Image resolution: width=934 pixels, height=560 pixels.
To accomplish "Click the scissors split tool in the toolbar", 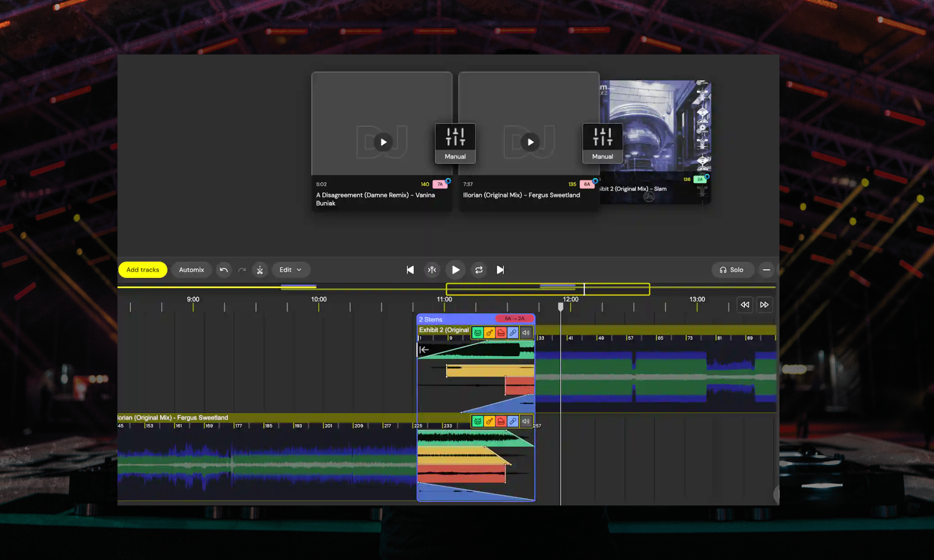I will coord(260,270).
